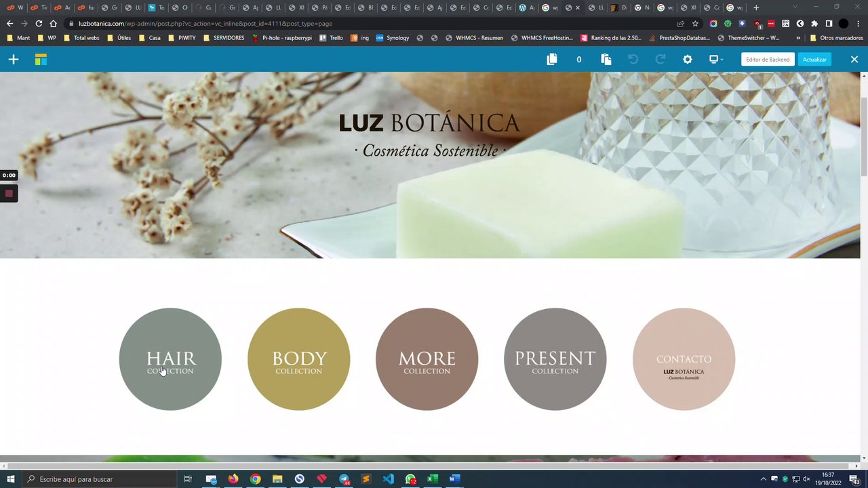This screenshot has height=488, width=868.
Task: Open QR code extension icon
Action: pyautogui.click(x=785, y=23)
